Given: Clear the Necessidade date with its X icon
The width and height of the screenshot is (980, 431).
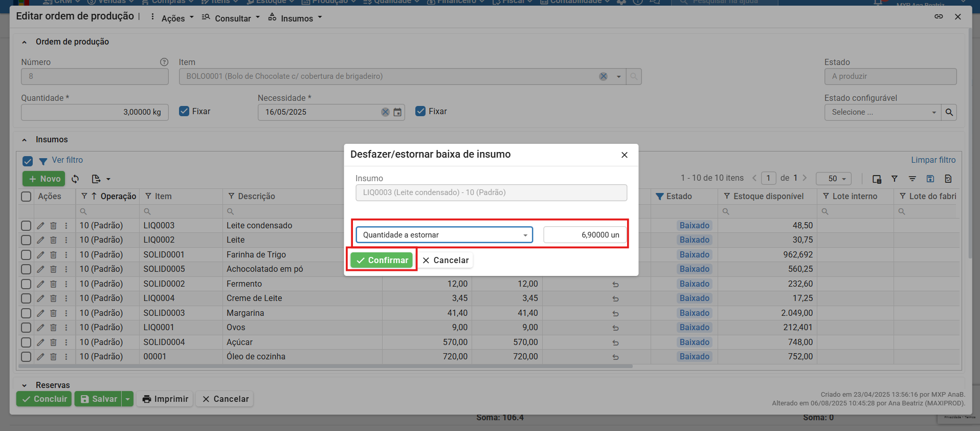Looking at the screenshot, I should pyautogui.click(x=385, y=112).
